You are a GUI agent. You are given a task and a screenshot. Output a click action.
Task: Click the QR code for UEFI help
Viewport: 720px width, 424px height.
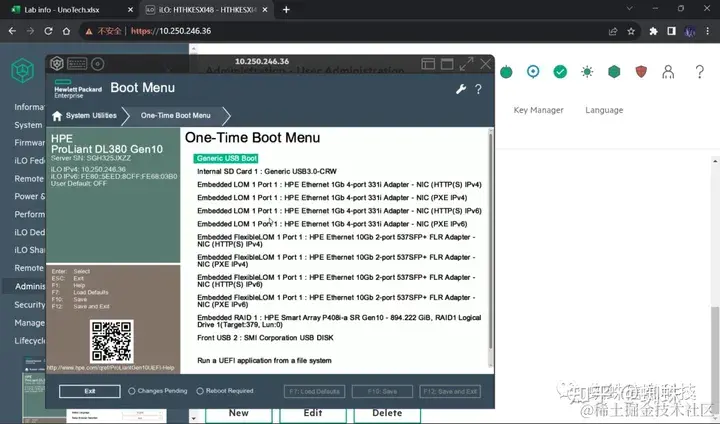112,341
